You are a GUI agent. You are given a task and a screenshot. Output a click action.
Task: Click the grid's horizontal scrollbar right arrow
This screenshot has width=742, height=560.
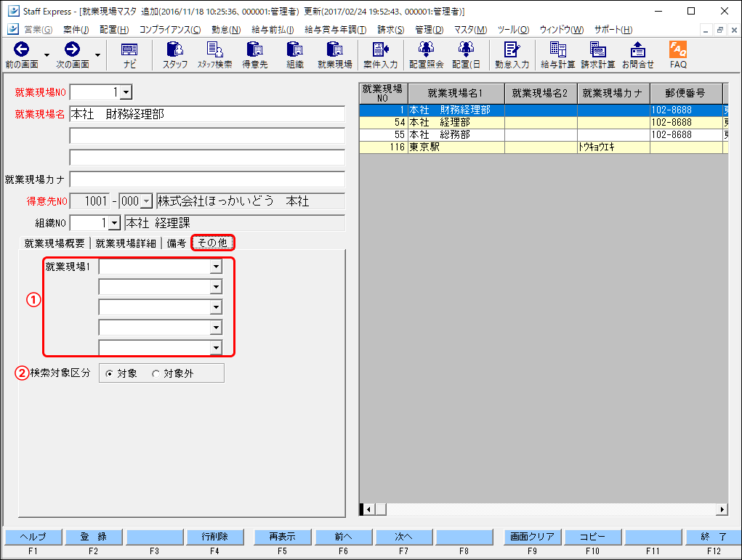[722, 509]
